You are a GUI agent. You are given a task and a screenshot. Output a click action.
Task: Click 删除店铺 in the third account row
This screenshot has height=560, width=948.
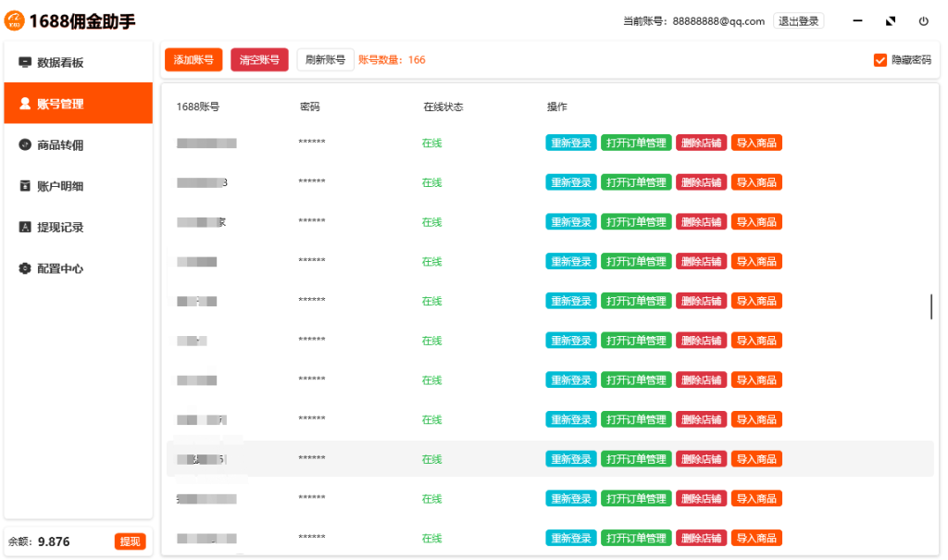point(701,222)
